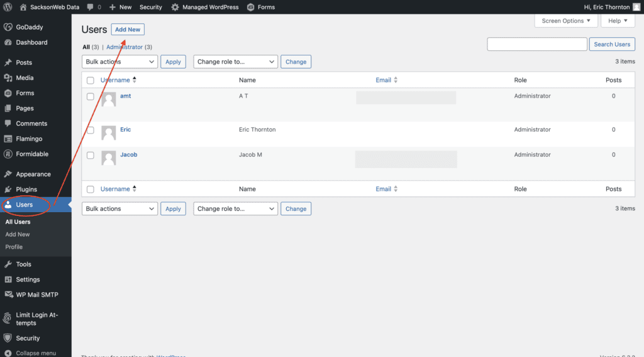Screen dimensions: 644x357
Task: Click the WP Mail SMTP envelope icon
Action: click(x=8, y=295)
